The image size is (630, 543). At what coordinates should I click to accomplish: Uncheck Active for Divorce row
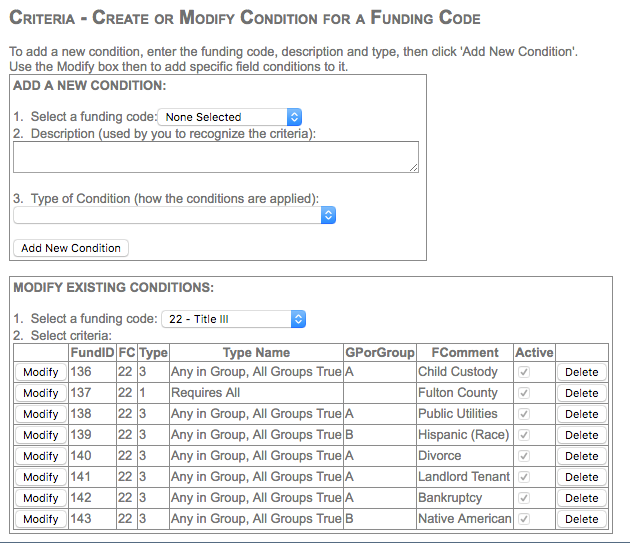click(523, 456)
